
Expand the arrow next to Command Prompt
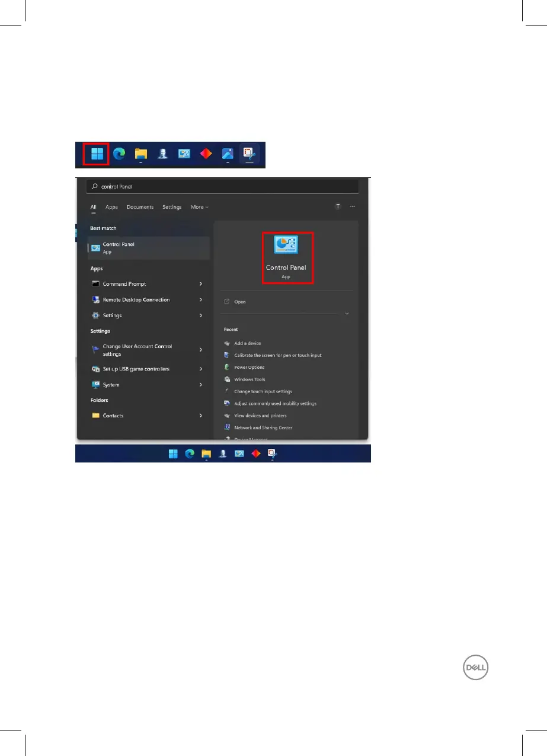coord(201,284)
